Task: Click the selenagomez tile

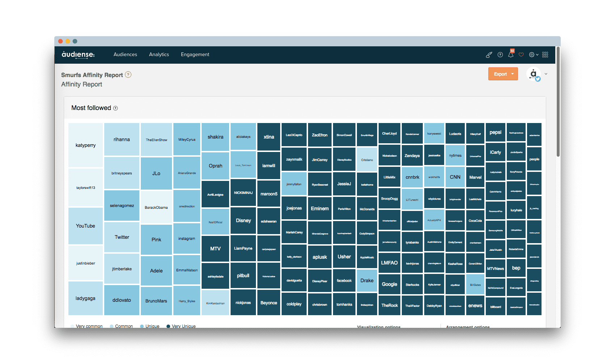Action: 122,206
